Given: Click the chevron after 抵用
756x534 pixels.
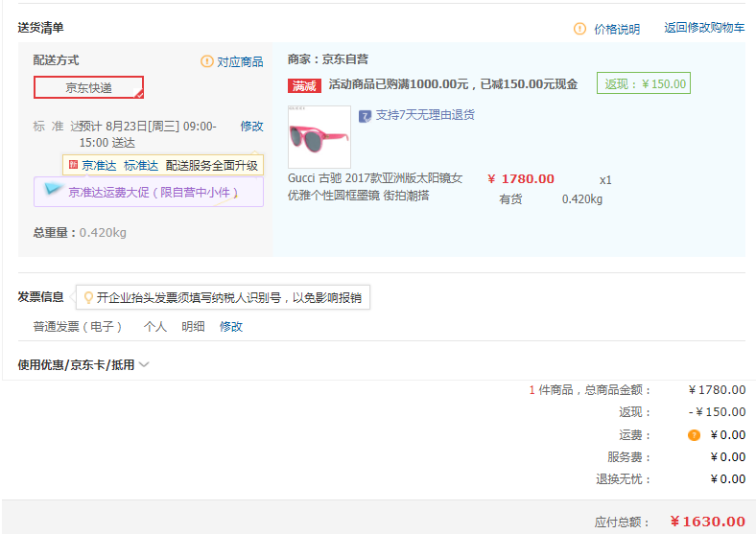Looking at the screenshot, I should click(x=144, y=365).
